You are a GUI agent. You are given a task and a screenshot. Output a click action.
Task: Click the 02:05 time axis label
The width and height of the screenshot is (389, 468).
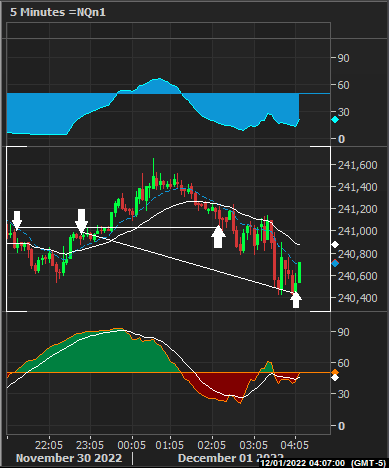[x=212, y=445]
